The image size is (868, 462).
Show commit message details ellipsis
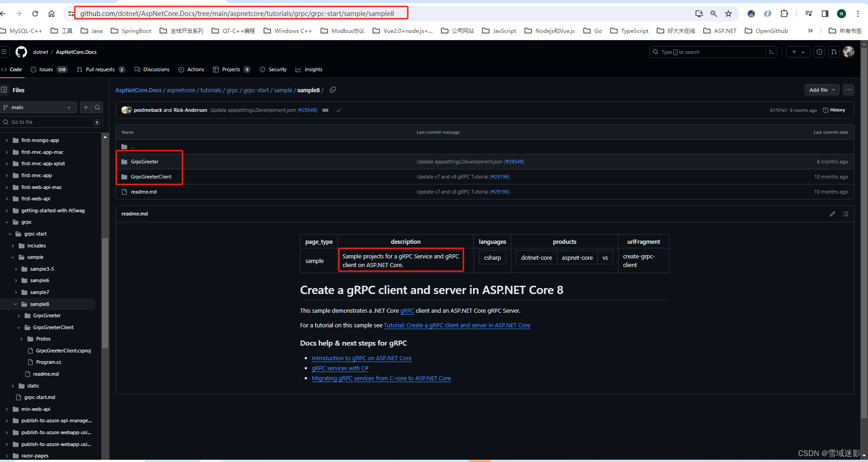click(x=325, y=110)
